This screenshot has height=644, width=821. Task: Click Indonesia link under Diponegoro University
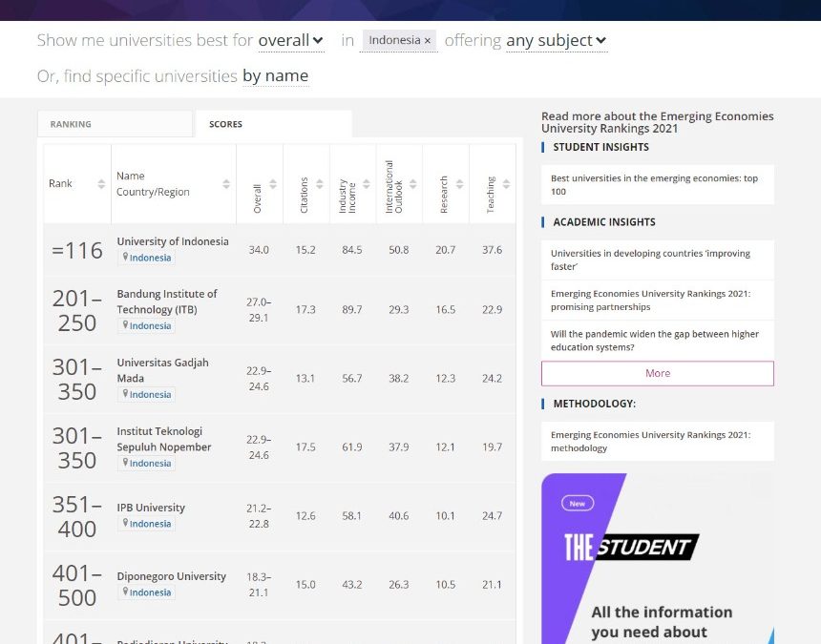coord(150,592)
